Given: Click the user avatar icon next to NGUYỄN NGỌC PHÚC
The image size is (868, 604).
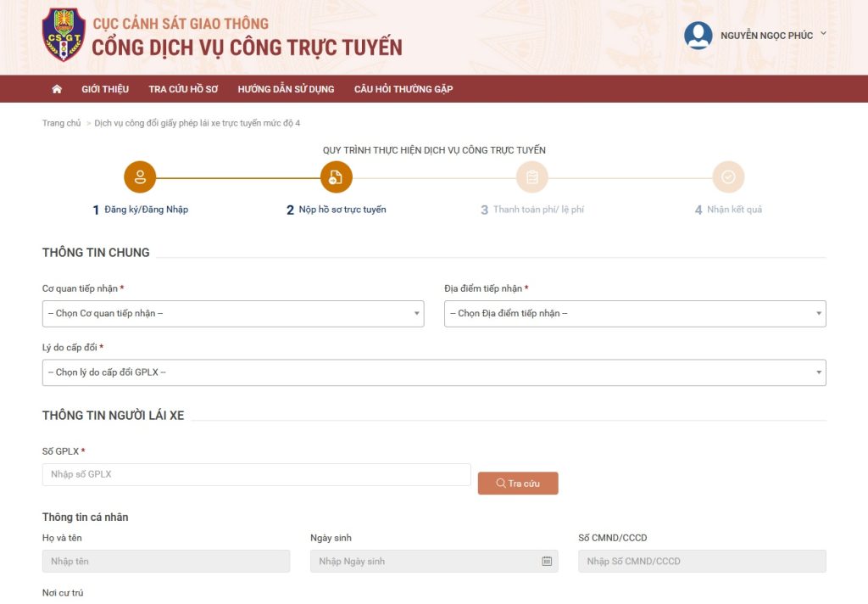Looking at the screenshot, I should pyautogui.click(x=698, y=36).
